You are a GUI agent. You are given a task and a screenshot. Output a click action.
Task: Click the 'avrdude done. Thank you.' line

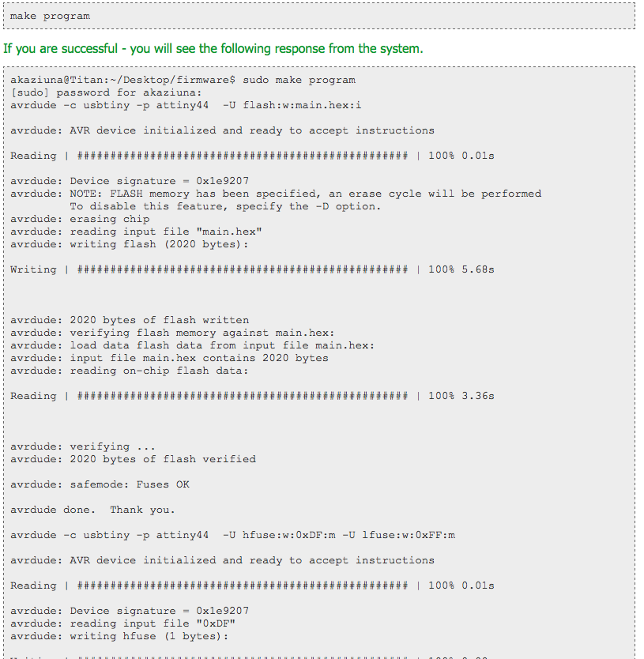92,510
